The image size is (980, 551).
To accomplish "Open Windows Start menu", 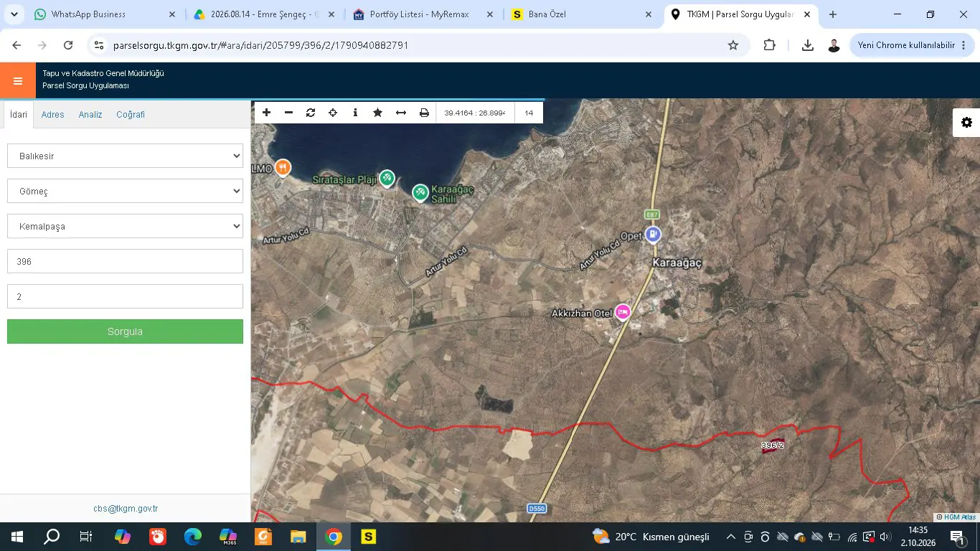I will [x=17, y=537].
